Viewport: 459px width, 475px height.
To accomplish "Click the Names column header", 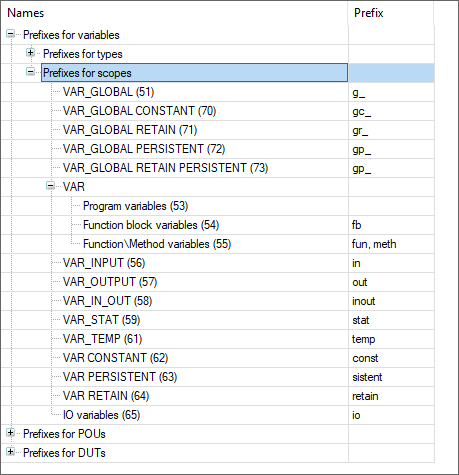I will [174, 13].
